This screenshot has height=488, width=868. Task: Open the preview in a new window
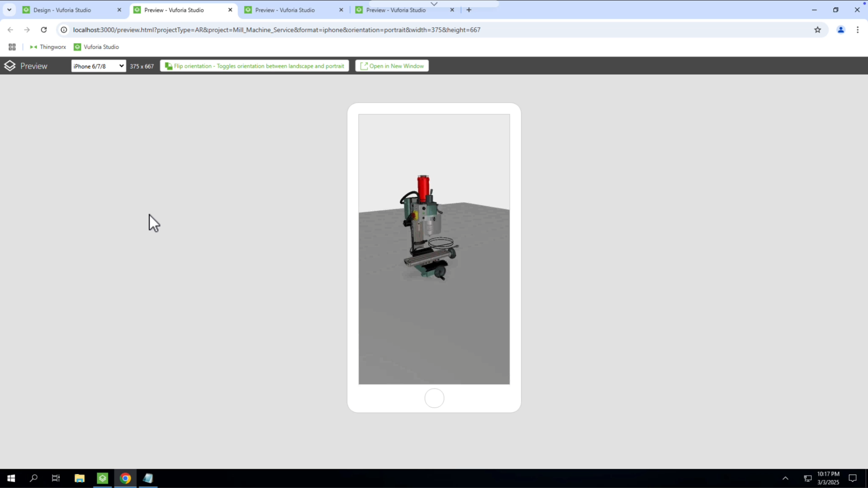(x=392, y=66)
